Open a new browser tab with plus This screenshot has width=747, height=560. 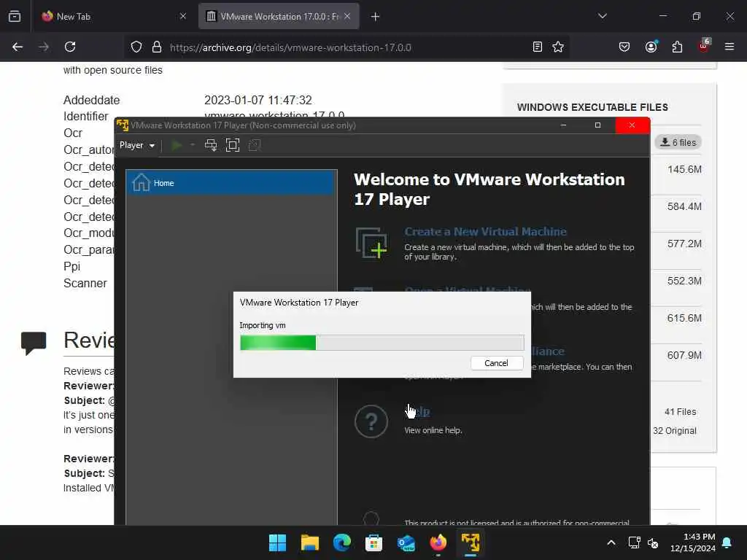click(x=376, y=17)
